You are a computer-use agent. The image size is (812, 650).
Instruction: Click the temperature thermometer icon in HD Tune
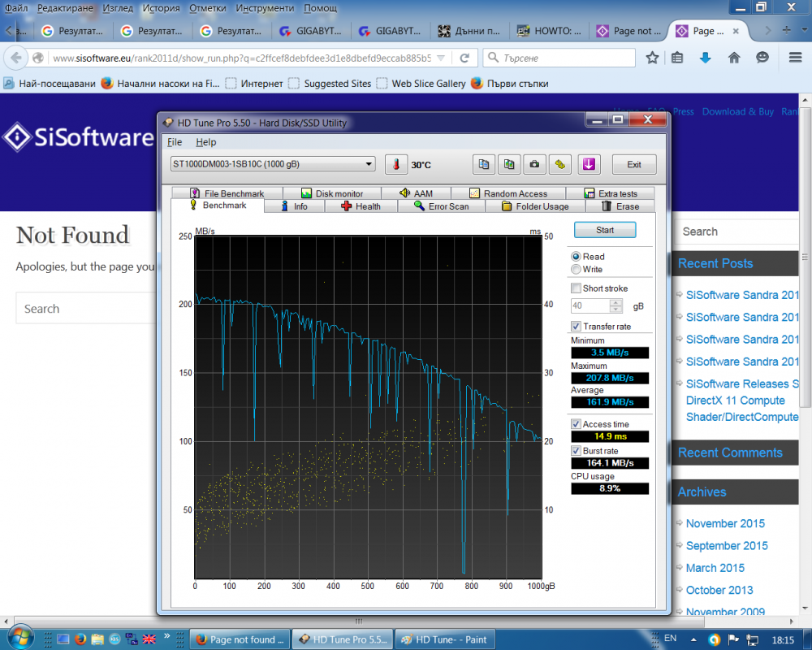(396, 165)
